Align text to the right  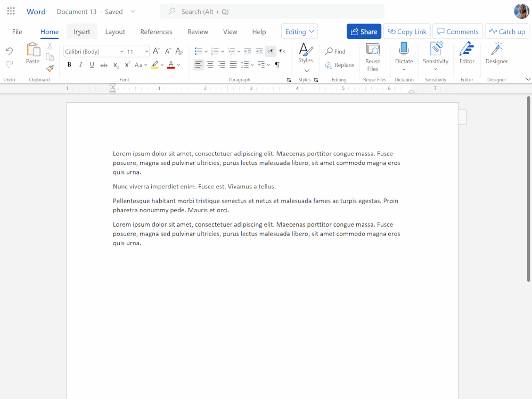coord(222,64)
